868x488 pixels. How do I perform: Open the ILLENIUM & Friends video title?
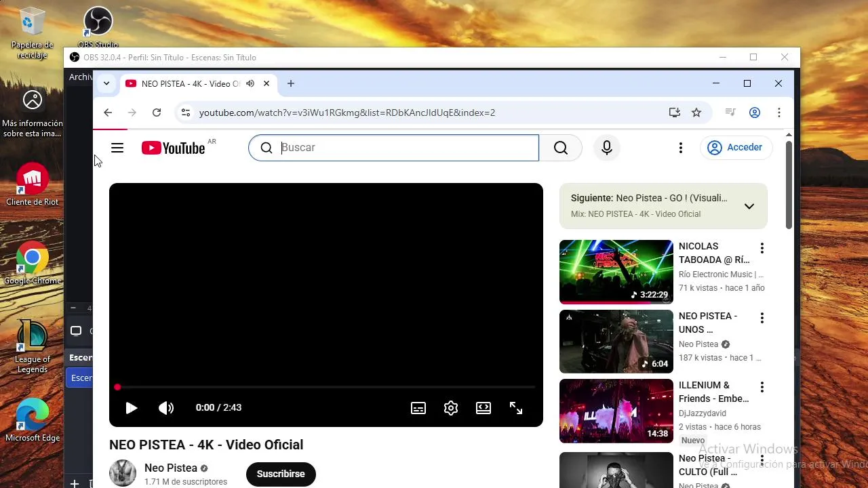[x=714, y=392]
